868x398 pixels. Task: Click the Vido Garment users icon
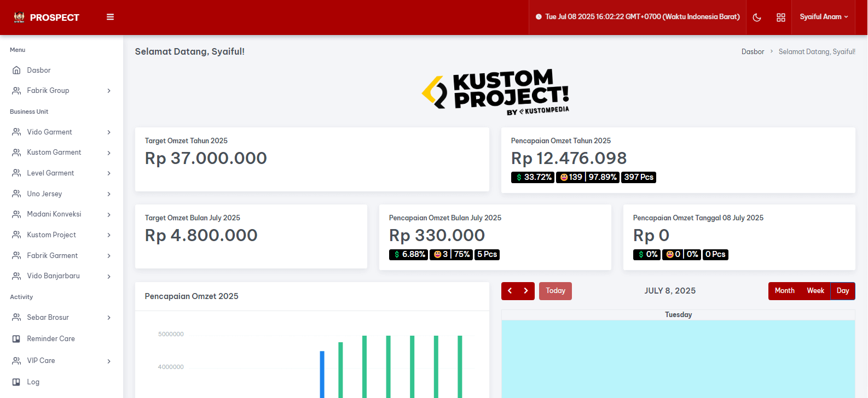(16, 132)
